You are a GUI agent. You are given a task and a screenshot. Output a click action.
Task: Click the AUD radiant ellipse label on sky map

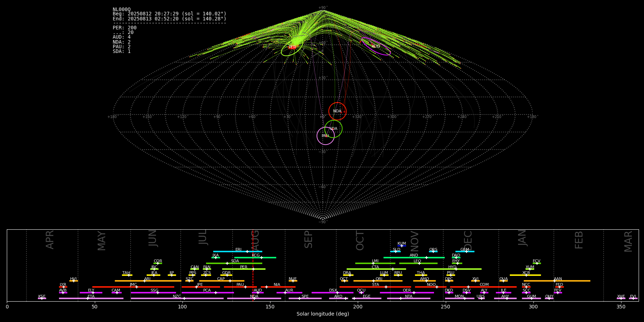pos(376,47)
